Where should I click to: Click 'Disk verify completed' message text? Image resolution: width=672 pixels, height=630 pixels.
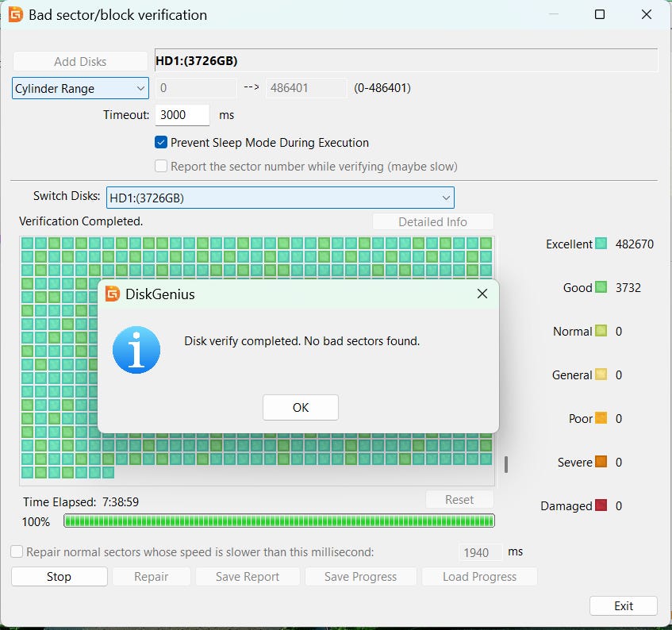coord(301,341)
